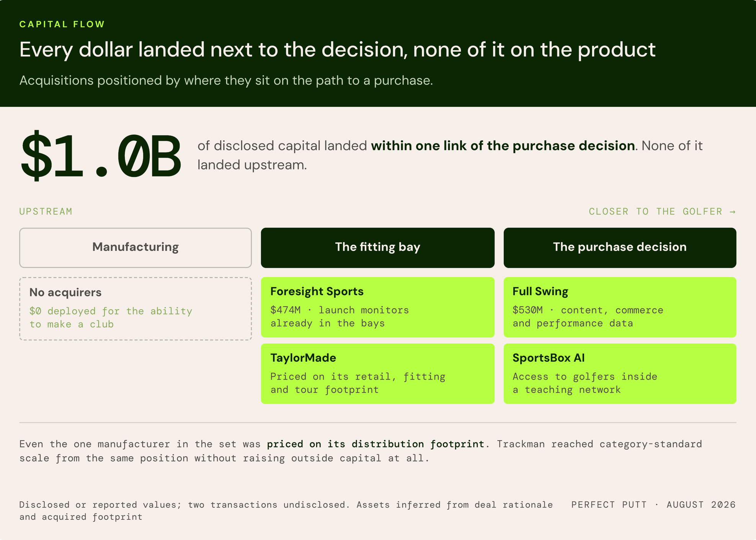Viewport: 756px width, 540px height.
Task: Open the TaylorMade card
Action: point(377,374)
